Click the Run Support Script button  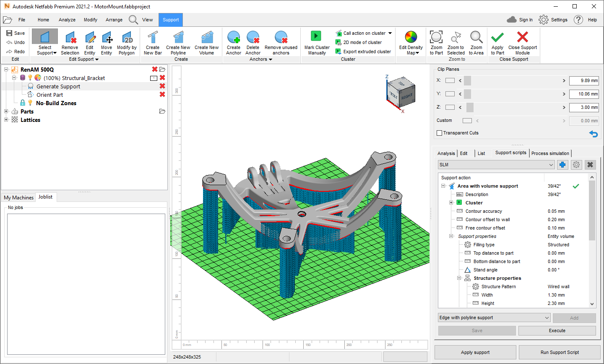point(560,352)
